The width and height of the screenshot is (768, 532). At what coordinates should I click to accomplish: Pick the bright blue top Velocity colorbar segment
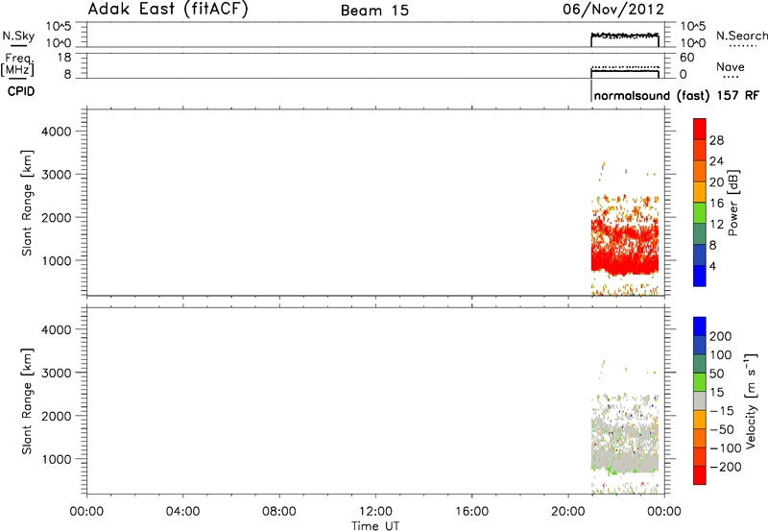[700, 326]
